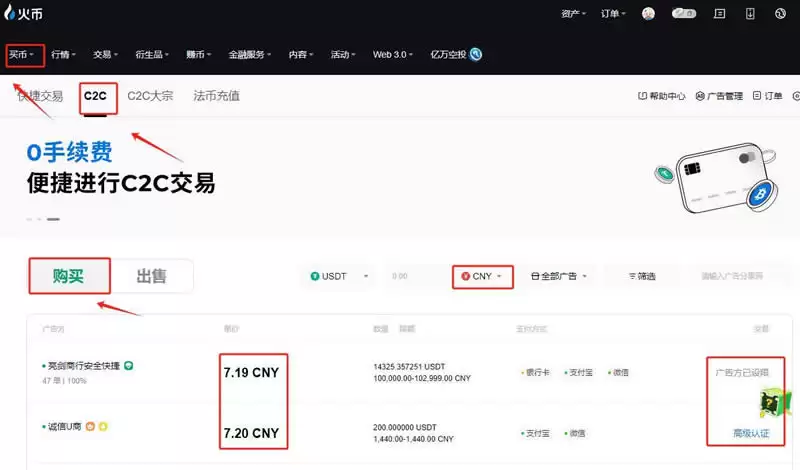
Task: Open the user avatar profile
Action: coord(648,14)
